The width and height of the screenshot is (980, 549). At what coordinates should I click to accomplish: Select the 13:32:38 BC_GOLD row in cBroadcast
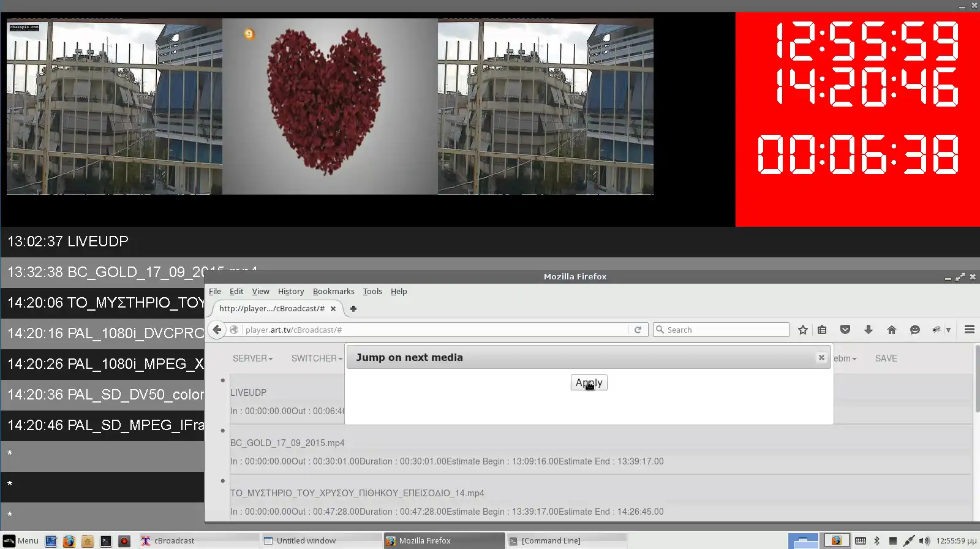pyautogui.click(x=102, y=272)
